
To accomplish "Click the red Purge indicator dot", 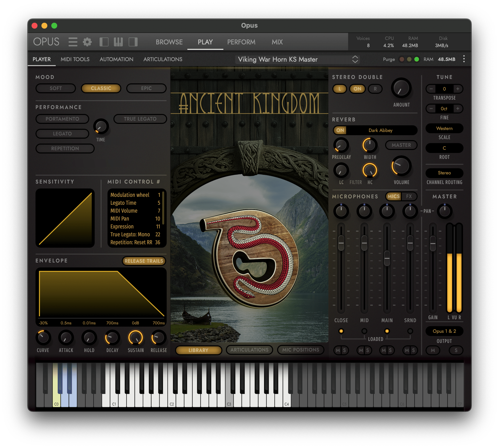I will 402,59.
